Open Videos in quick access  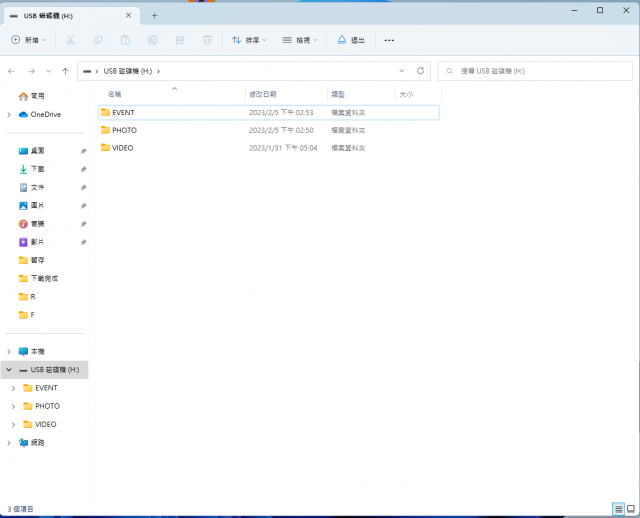tap(31, 242)
